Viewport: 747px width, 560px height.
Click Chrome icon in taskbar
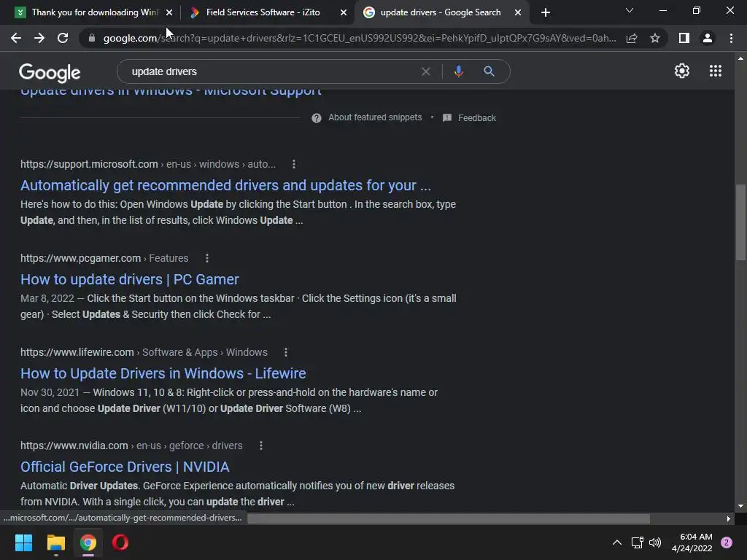point(88,542)
